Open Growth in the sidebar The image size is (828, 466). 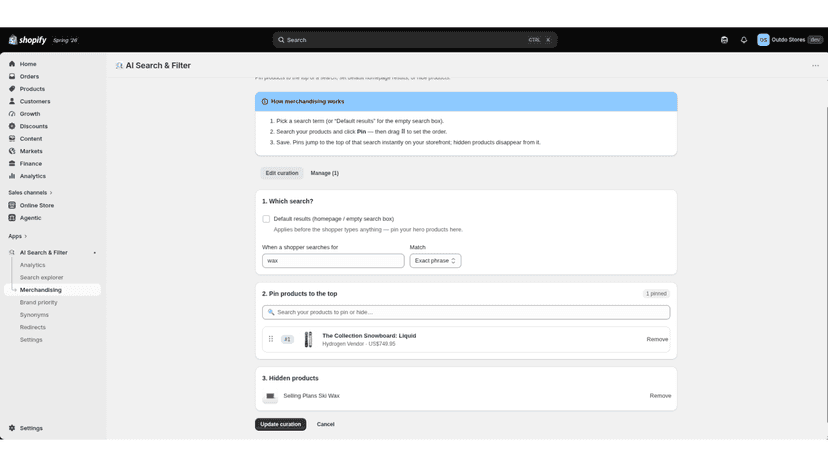point(30,114)
